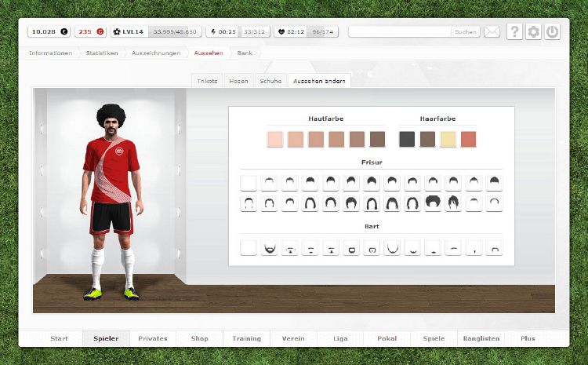Viewport: 588px width, 365px height.
Task: Go to Statistiken breadcrumb tab
Action: click(103, 53)
